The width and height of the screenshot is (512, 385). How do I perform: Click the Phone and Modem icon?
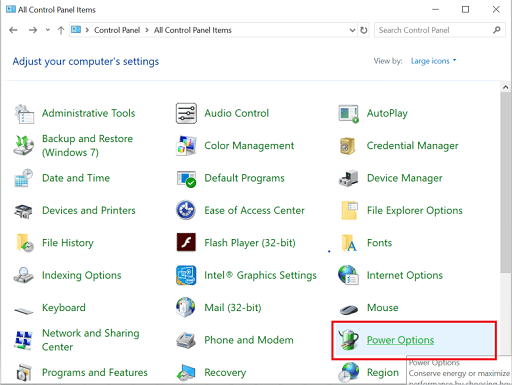tap(186, 341)
